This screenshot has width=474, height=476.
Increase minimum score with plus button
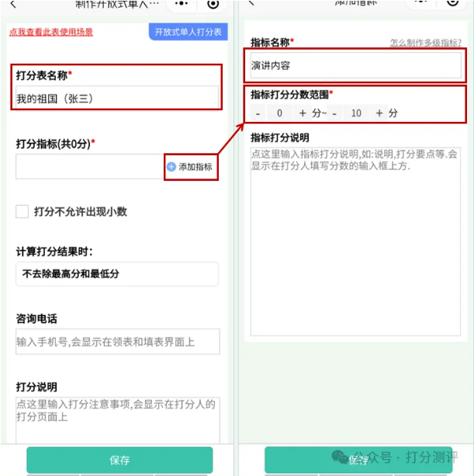303,113
